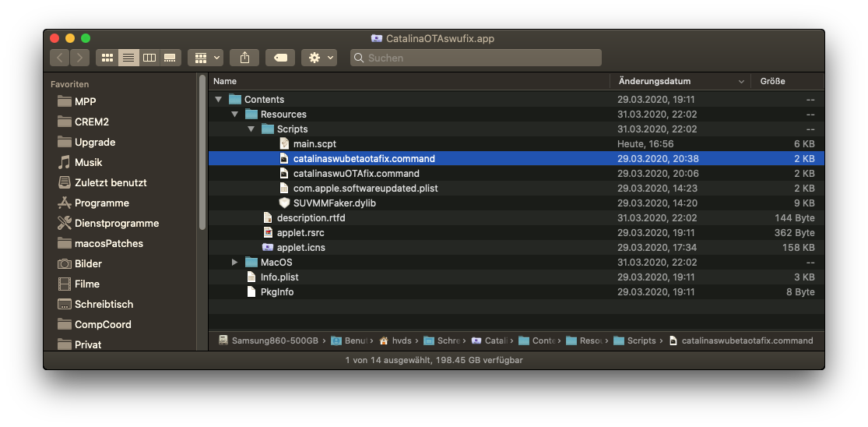Switch to icon view

pyautogui.click(x=107, y=58)
